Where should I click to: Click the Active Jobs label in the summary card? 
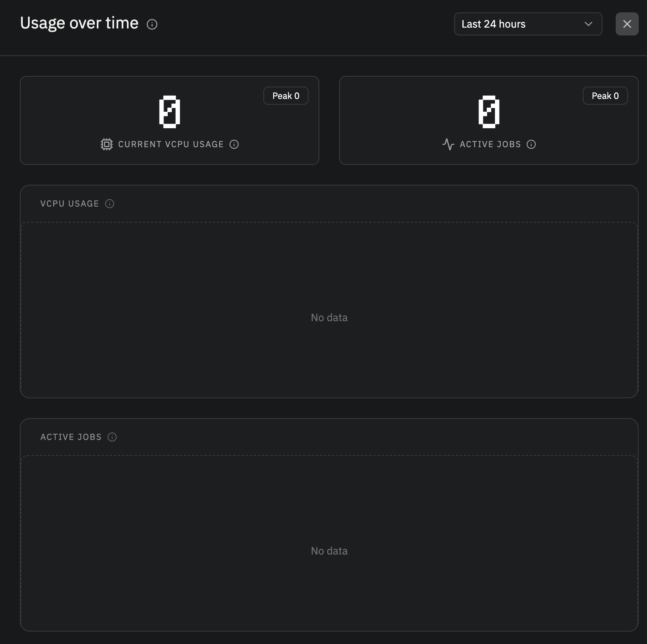(x=490, y=144)
